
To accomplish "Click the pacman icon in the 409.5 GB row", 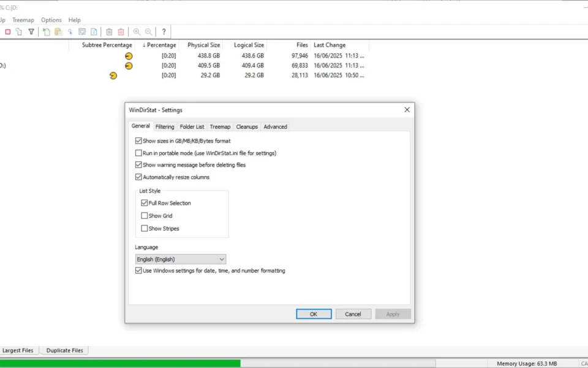I will 129,66.
